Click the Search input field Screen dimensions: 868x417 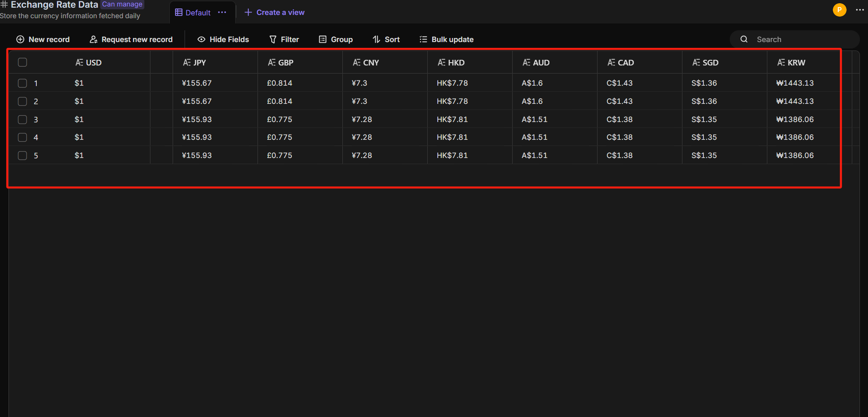[795, 39]
